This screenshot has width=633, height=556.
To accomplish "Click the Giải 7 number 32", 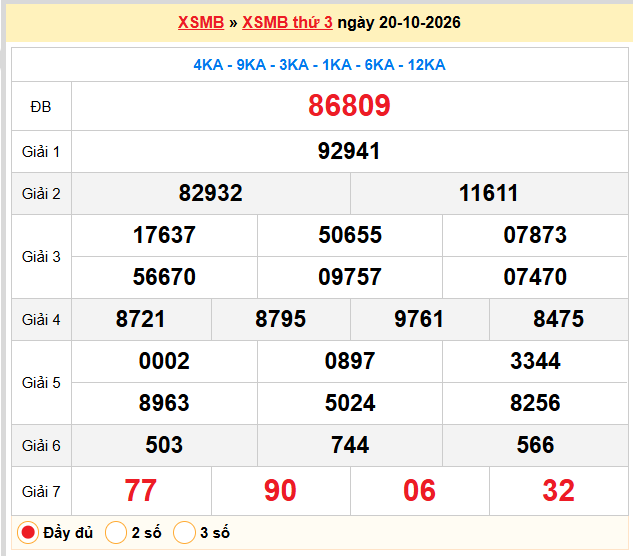I will tap(558, 491).
